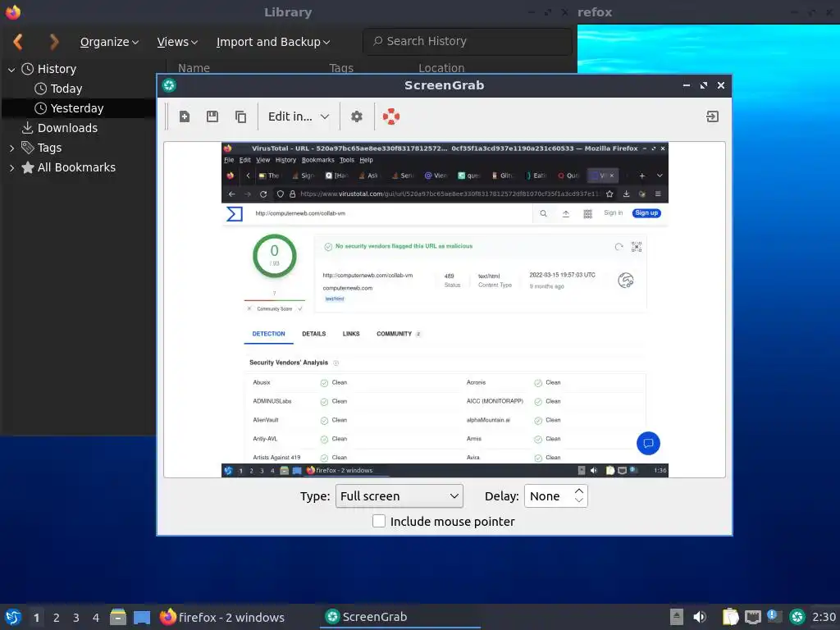Viewport: 840px width, 630px height.
Task: Increase the Delay value with the up arrow
Action: coord(578,491)
